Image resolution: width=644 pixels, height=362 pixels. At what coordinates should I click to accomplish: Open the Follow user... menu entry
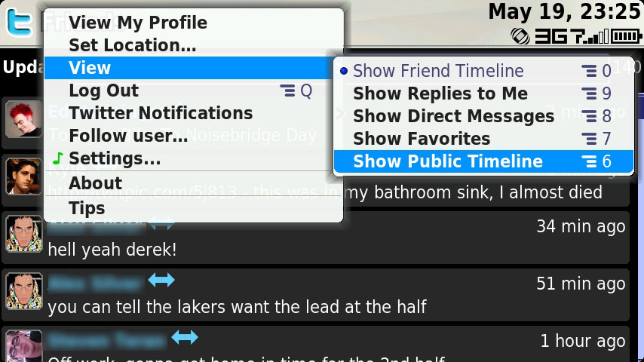pyautogui.click(x=194, y=136)
